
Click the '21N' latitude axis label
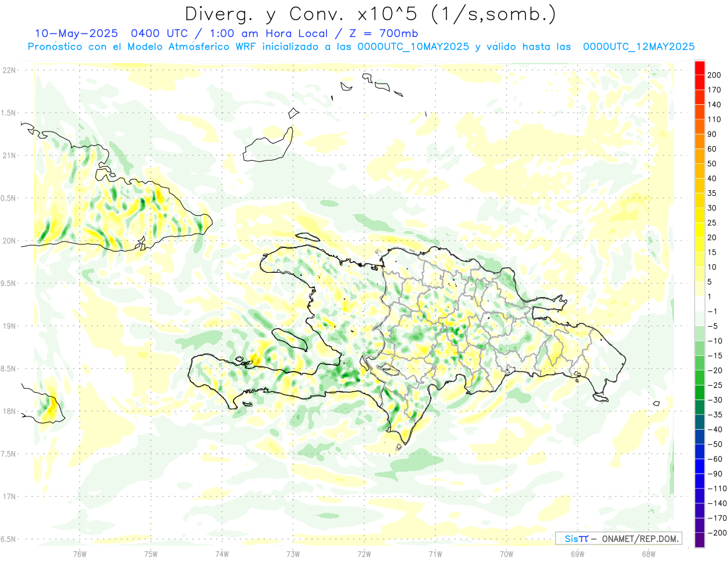click(8, 155)
